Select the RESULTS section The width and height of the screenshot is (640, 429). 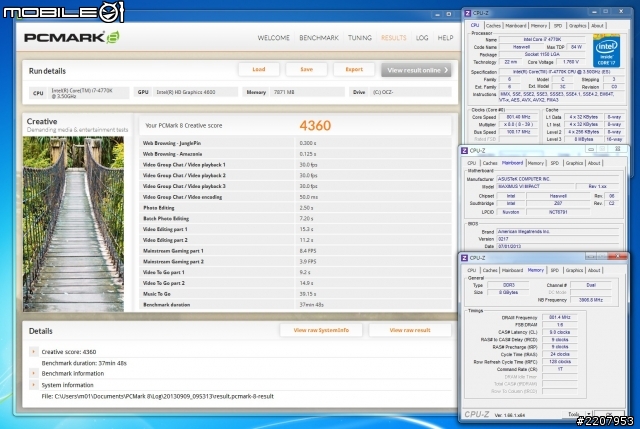coord(393,38)
